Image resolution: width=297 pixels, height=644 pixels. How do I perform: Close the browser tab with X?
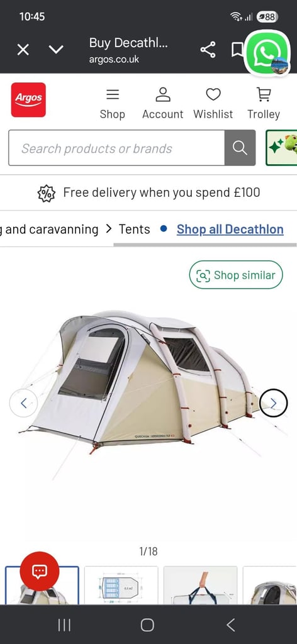click(x=23, y=50)
